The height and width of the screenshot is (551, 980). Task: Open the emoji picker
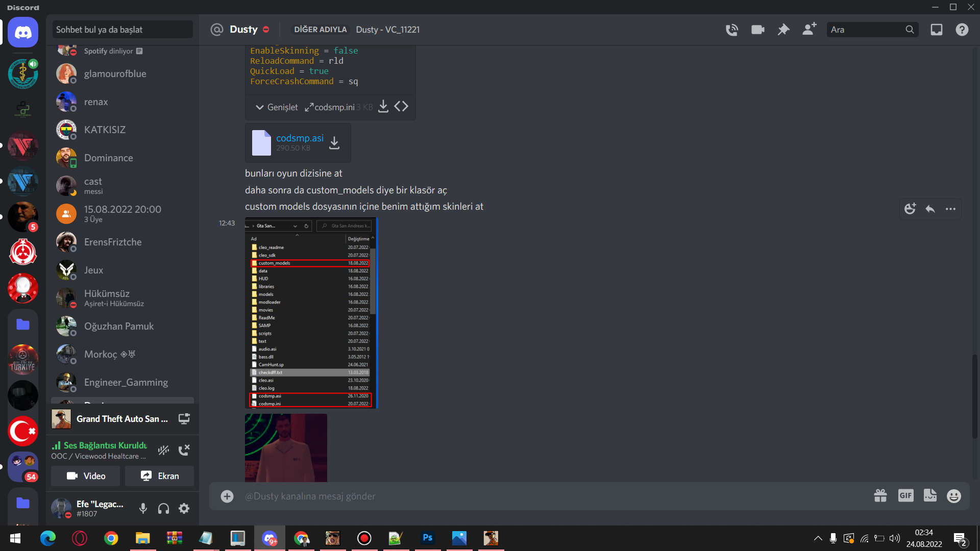coord(953,496)
